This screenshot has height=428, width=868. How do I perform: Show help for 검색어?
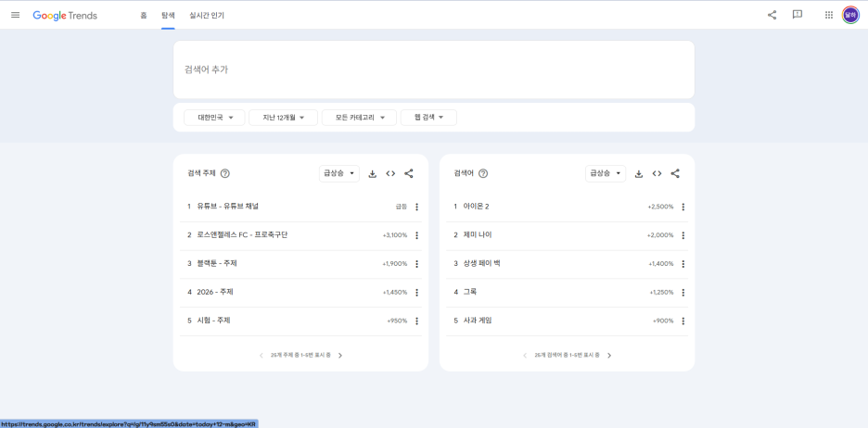click(483, 173)
